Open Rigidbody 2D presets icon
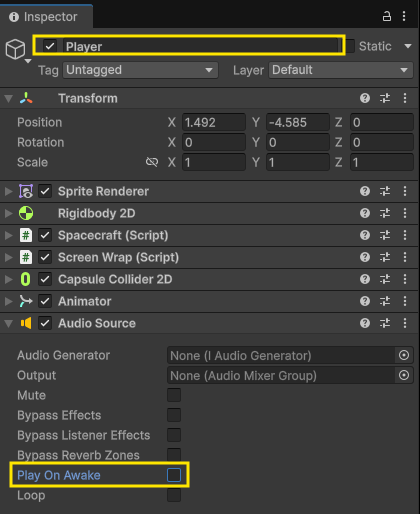The height and width of the screenshot is (514, 420). tap(385, 213)
